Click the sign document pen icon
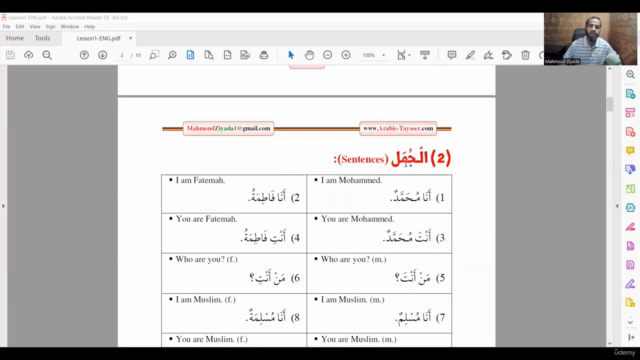640x360 pixels. pos(489,55)
